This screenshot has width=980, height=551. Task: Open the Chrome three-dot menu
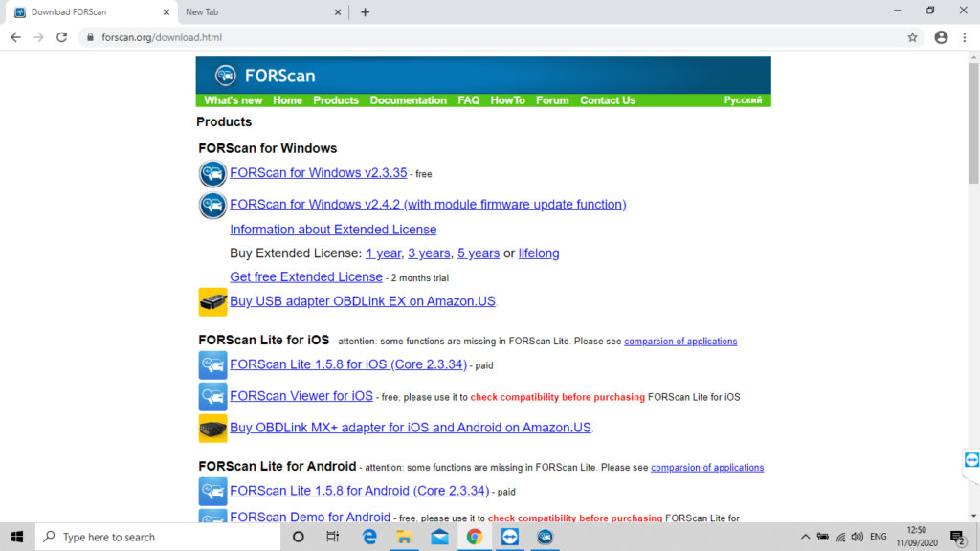click(x=964, y=37)
